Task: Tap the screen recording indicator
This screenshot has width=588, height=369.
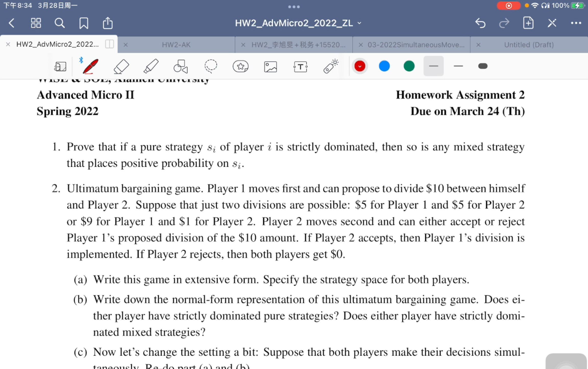Action: click(x=509, y=6)
